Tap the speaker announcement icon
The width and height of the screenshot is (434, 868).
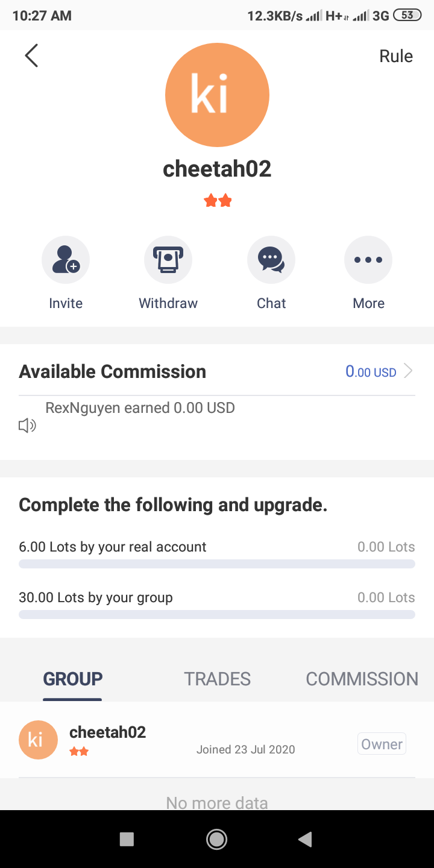[x=27, y=426]
